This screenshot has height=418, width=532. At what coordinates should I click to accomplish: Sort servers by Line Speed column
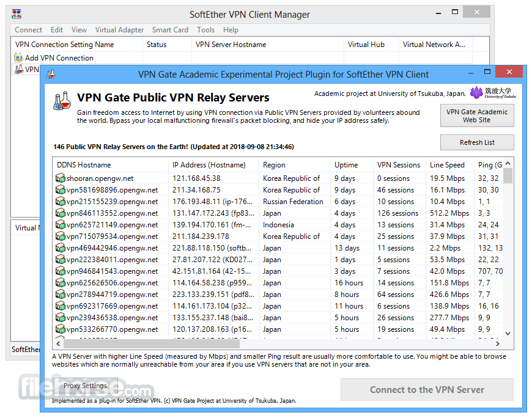pos(450,165)
